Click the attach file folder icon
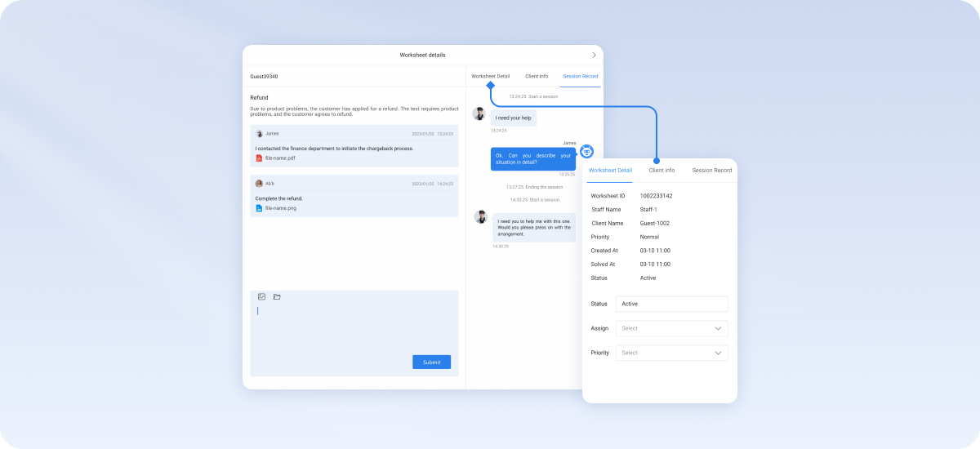 point(277,296)
